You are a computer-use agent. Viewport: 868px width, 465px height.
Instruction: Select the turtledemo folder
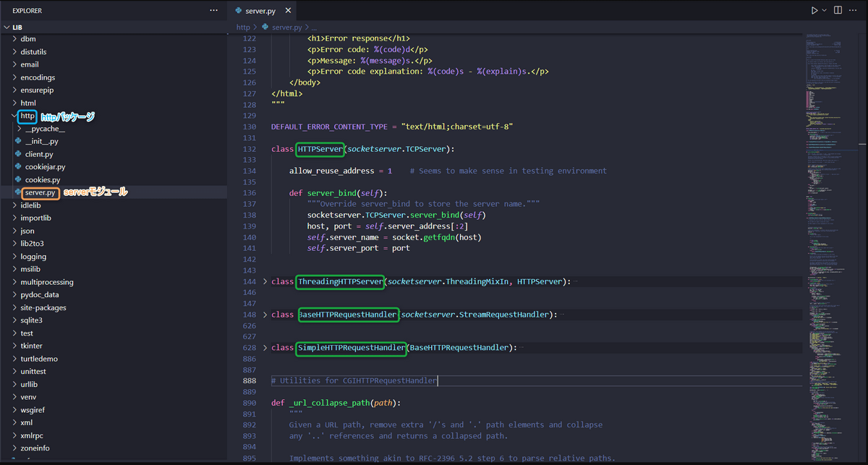[39, 359]
